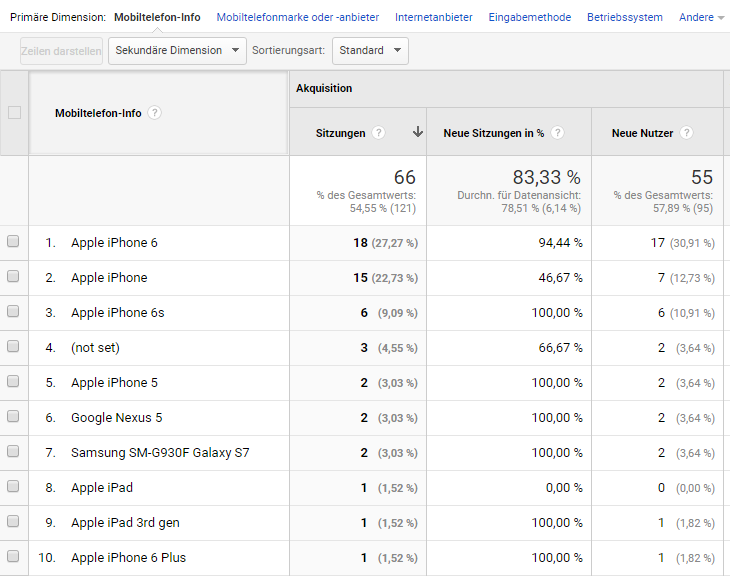Click the Apple iPad 3rd gen name
Image resolution: width=730 pixels, height=585 pixels.
125,523
